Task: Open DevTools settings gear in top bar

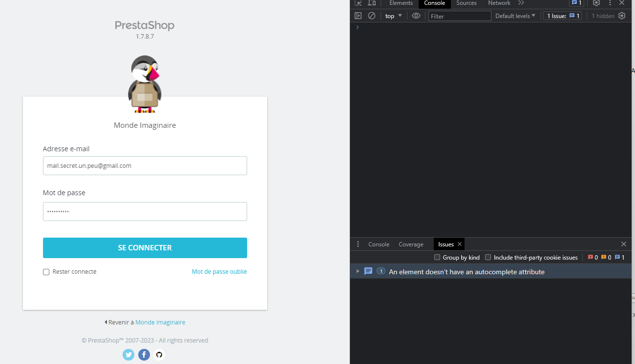Action: pos(596,3)
